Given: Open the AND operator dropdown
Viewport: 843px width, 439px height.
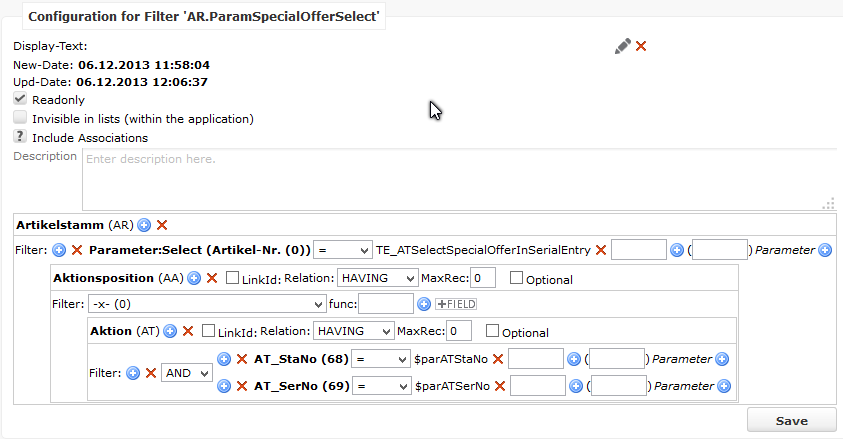Looking at the screenshot, I should [x=187, y=373].
